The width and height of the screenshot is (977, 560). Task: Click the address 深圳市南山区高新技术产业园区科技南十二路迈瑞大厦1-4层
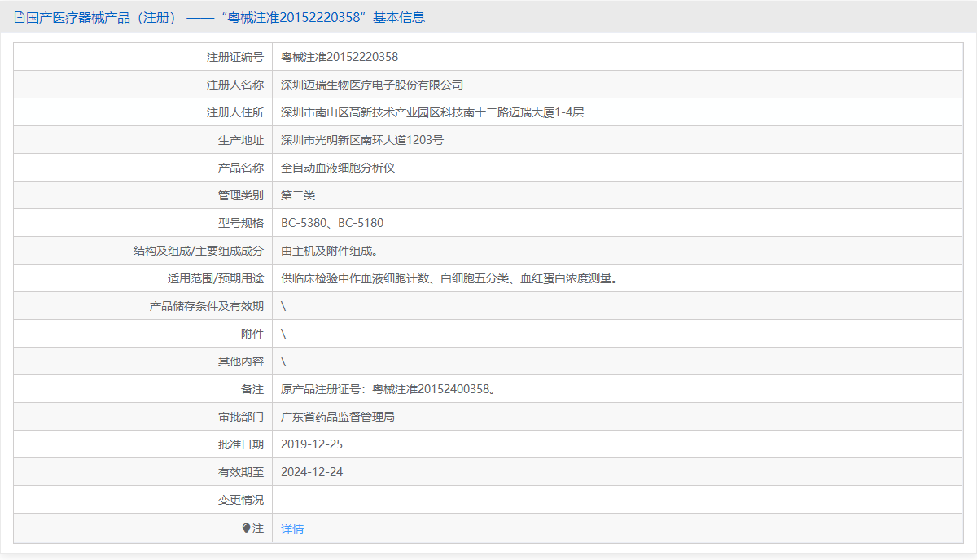(432, 112)
